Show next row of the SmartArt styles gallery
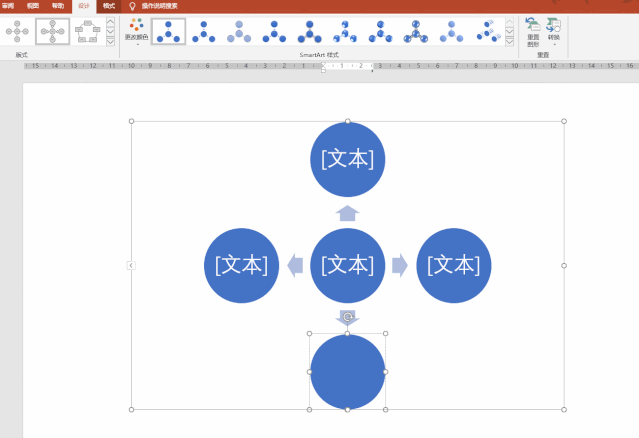The image size is (639, 438). 509,31
